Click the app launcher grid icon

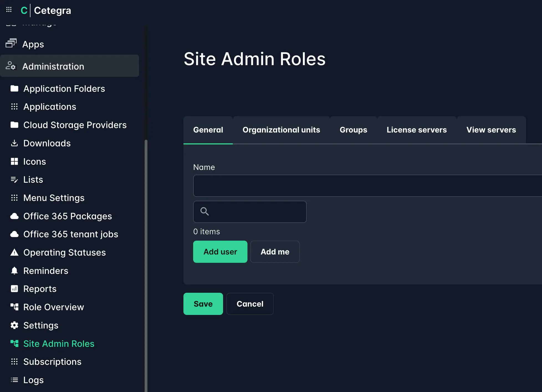(9, 10)
